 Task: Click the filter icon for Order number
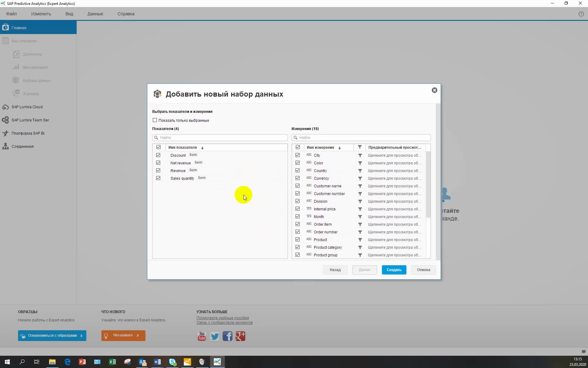coord(360,232)
